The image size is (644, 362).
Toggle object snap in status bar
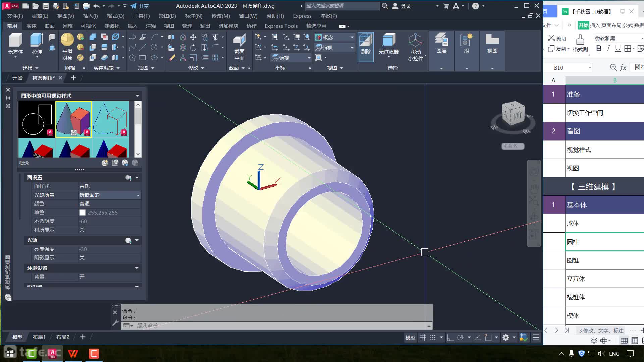click(x=488, y=338)
